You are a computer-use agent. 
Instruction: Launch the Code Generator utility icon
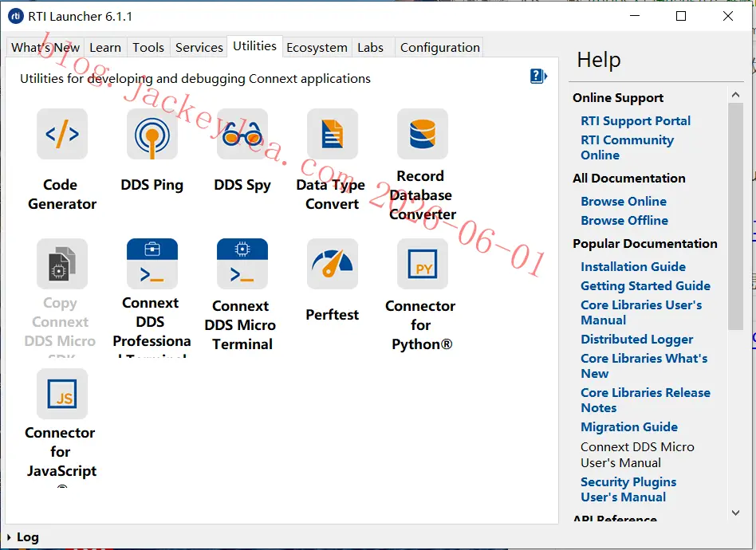tap(62, 134)
